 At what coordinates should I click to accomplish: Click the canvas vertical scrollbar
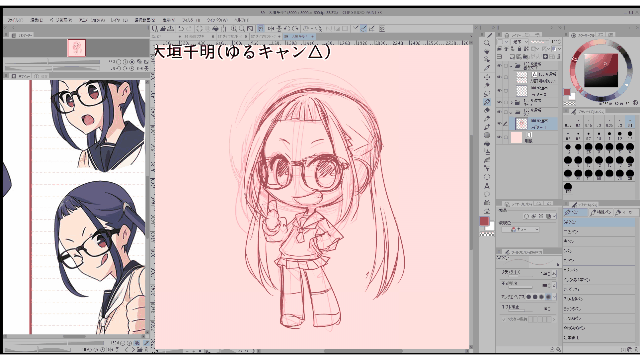point(471,192)
